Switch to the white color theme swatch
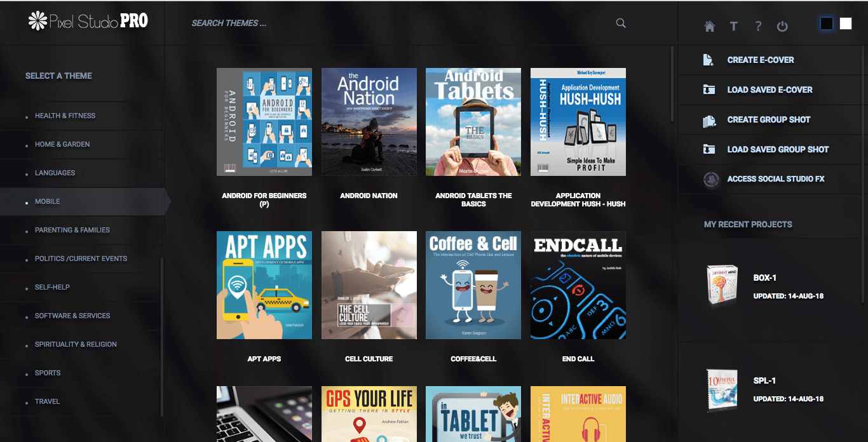 pos(846,23)
